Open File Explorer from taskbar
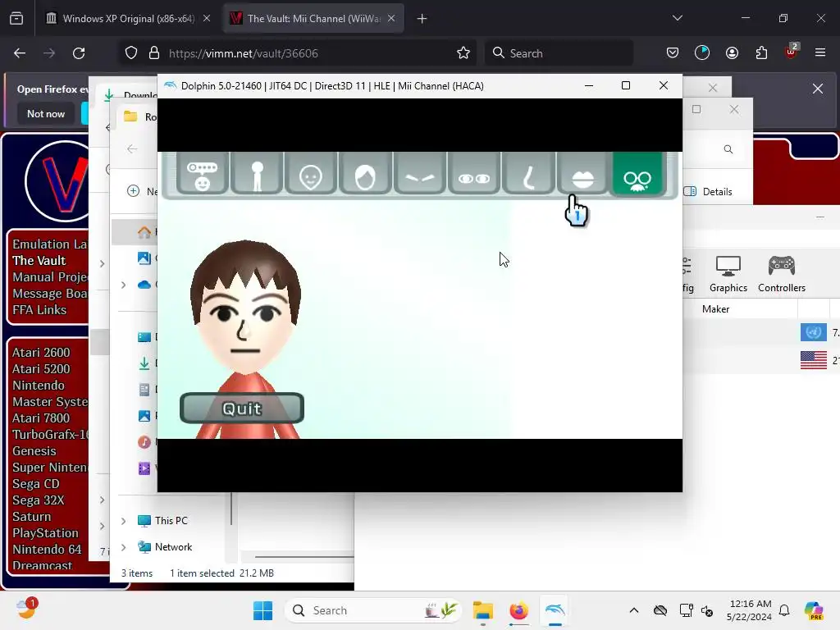840x630 pixels. tap(482, 610)
